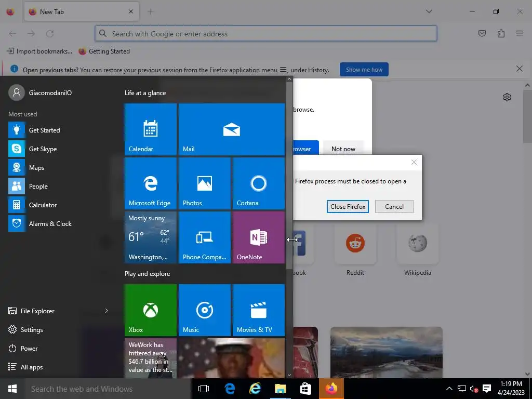Click Import bookmarks toolbar item

coord(39,51)
